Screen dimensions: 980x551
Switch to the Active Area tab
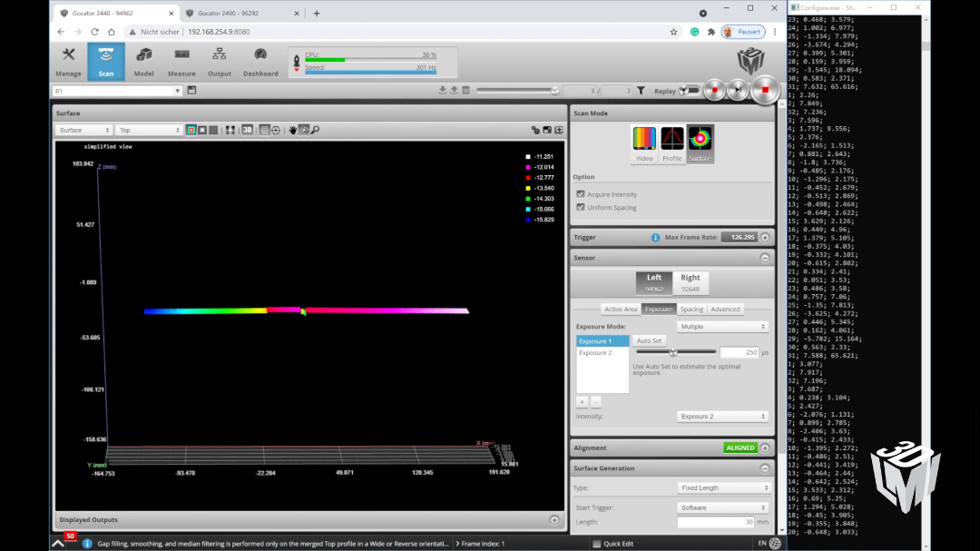(x=621, y=309)
